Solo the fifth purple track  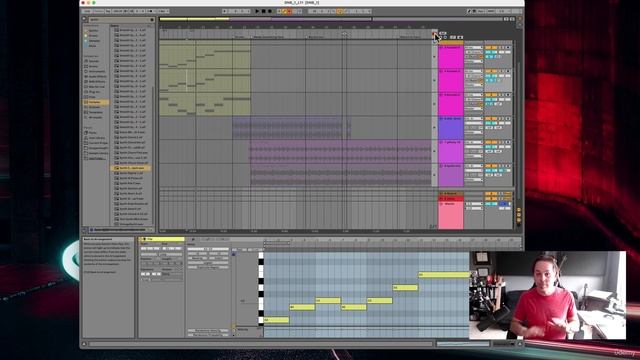pyautogui.click(x=502, y=142)
